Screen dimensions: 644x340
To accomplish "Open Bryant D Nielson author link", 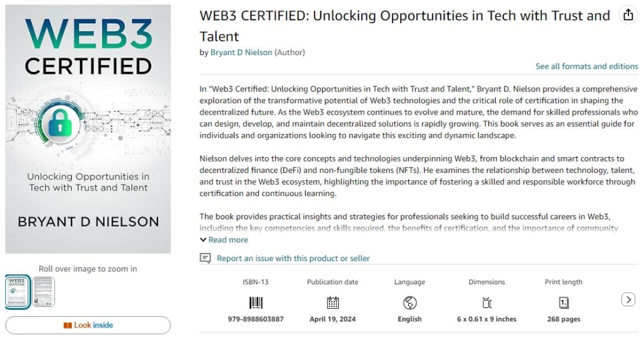I will (241, 52).
